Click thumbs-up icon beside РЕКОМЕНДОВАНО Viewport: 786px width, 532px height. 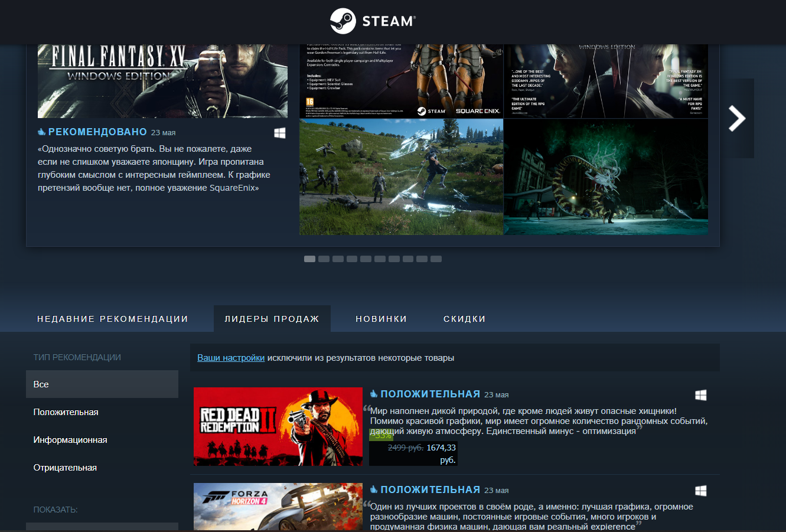click(x=41, y=132)
